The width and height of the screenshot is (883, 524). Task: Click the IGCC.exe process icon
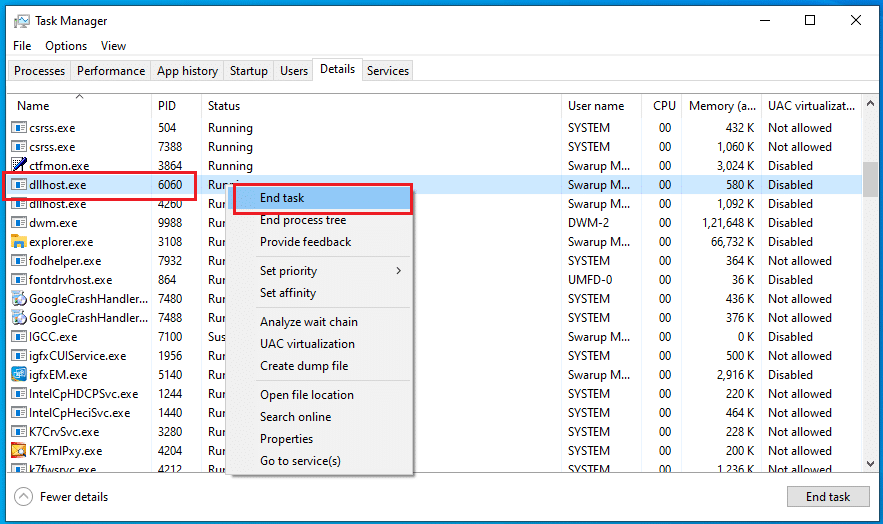click(x=19, y=337)
